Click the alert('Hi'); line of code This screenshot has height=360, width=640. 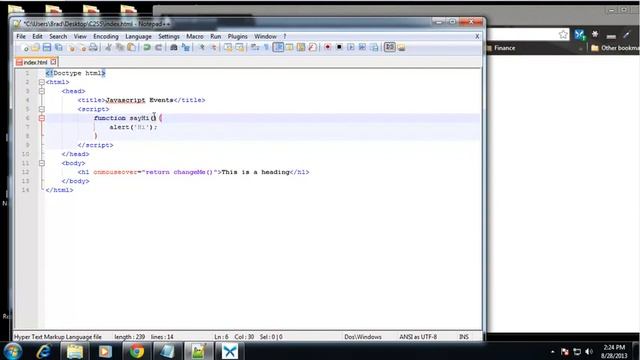pos(133,127)
